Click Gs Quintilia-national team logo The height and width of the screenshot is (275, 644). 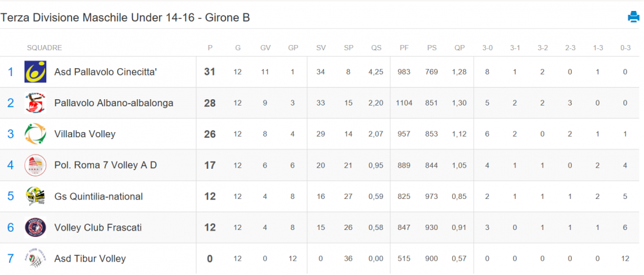35,196
